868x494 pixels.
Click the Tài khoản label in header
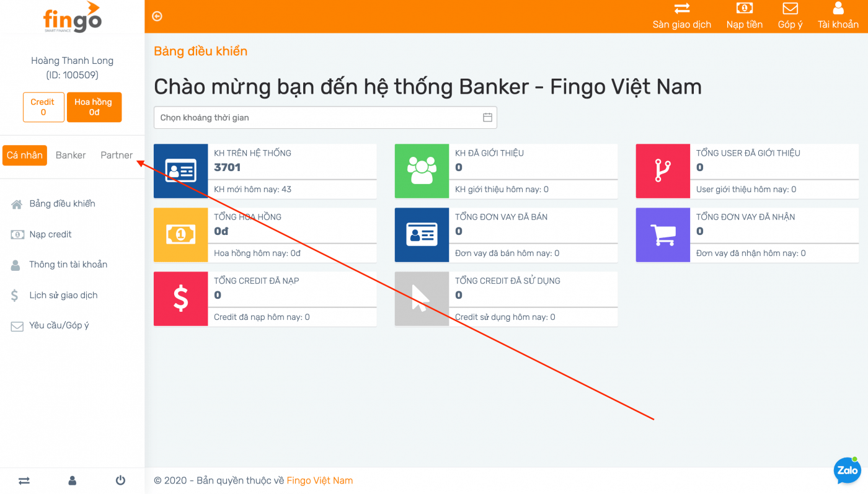coord(838,24)
